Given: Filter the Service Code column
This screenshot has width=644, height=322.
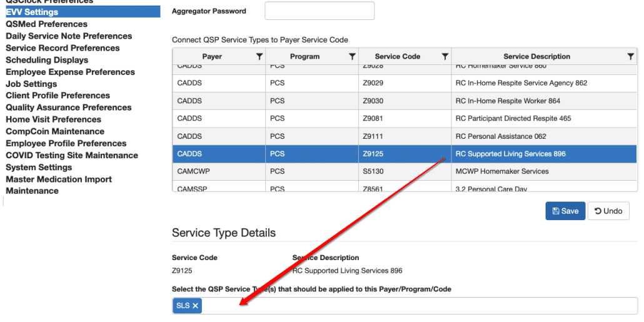Looking at the screenshot, I should click(445, 57).
